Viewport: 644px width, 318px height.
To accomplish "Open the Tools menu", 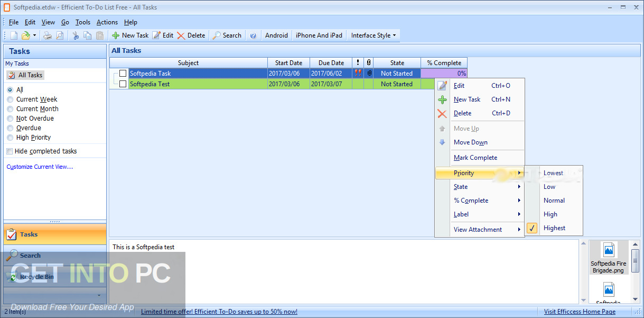I will [x=83, y=22].
